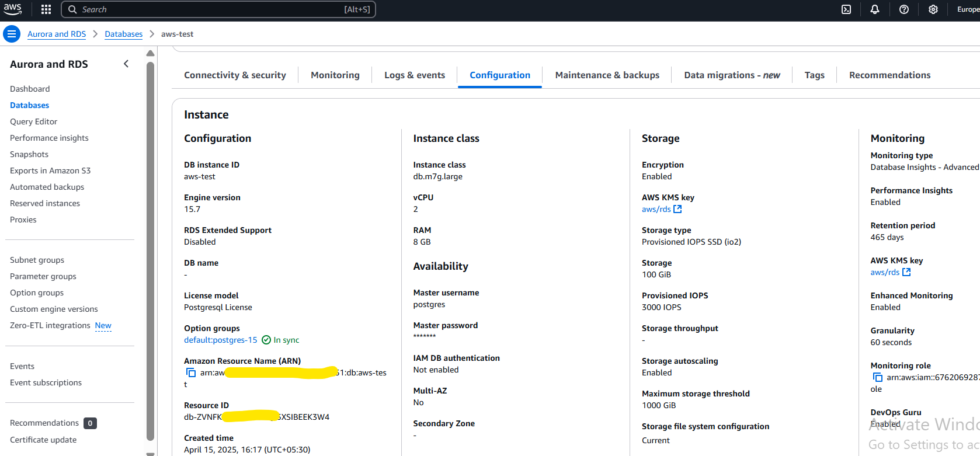
Task: Open Proxies in the sidebar
Action: 23,220
